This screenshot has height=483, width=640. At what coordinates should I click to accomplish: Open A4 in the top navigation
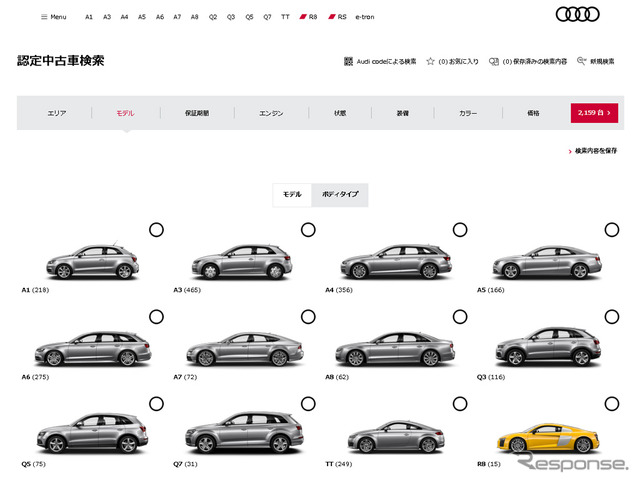(x=124, y=17)
